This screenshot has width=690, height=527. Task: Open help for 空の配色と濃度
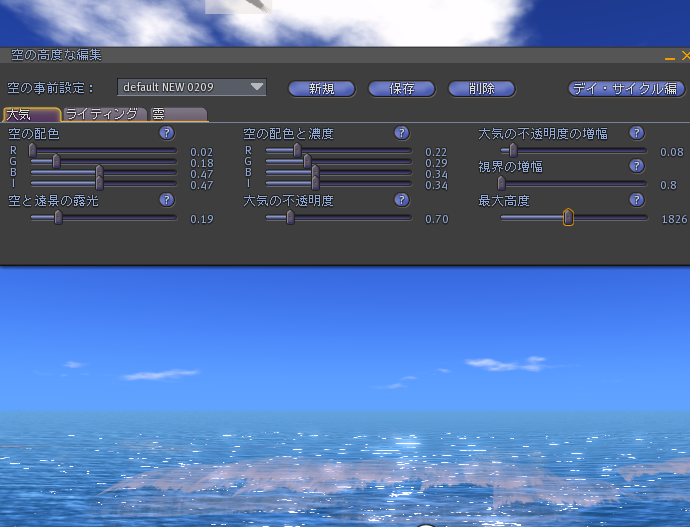click(401, 133)
